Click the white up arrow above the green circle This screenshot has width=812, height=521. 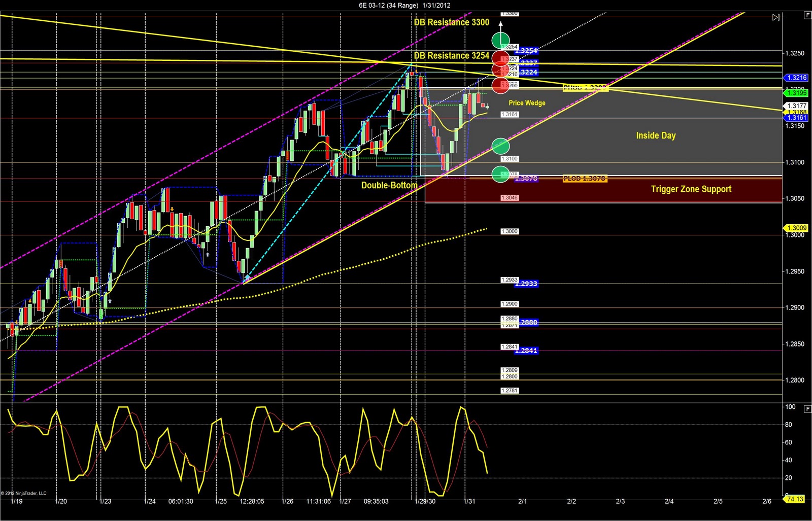click(x=500, y=24)
